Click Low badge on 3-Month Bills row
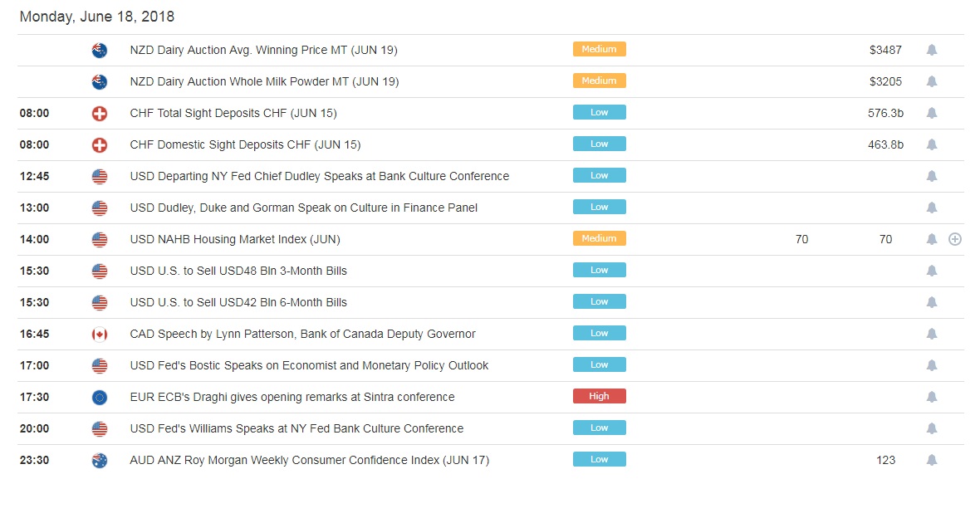 pos(599,271)
